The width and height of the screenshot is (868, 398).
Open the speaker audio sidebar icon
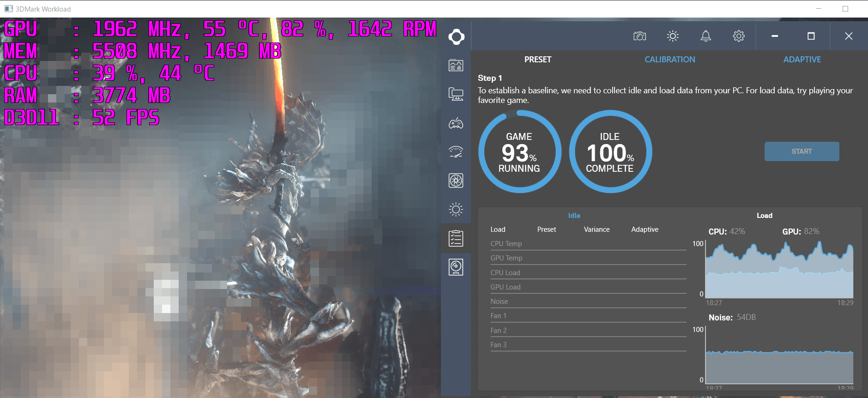pyautogui.click(x=456, y=267)
